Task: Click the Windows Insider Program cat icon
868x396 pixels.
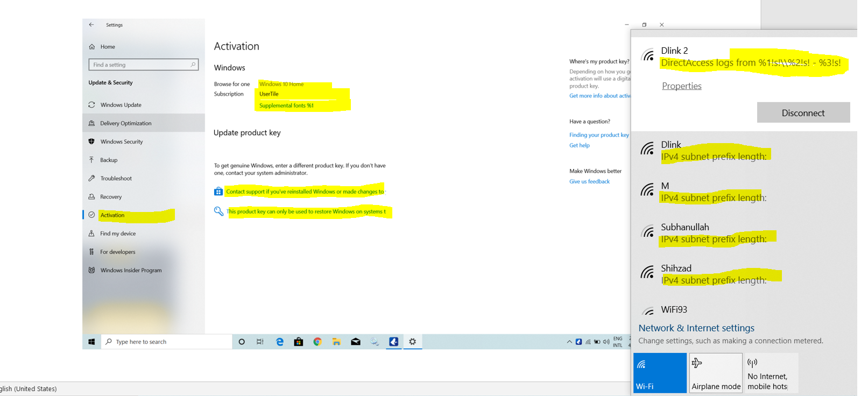Action: 91,270
